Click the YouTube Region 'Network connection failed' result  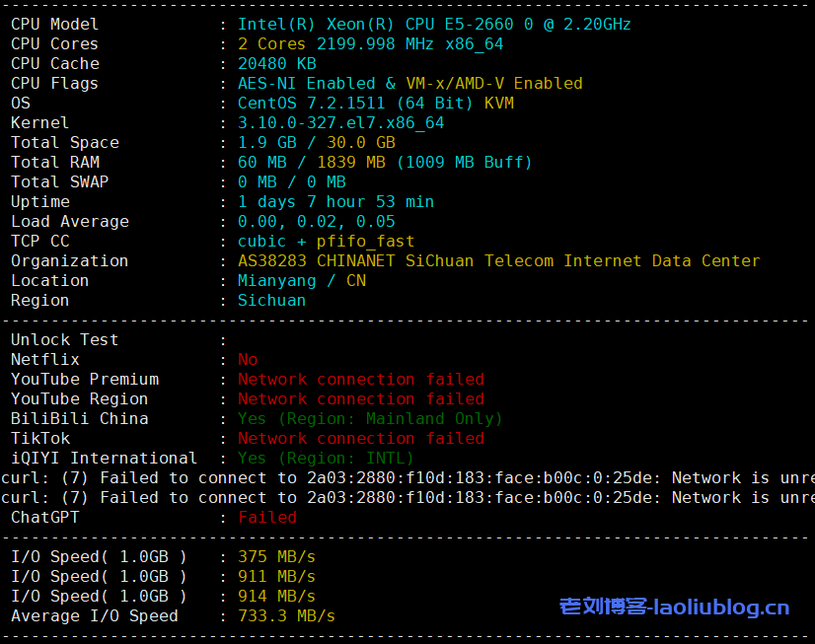[x=361, y=399]
